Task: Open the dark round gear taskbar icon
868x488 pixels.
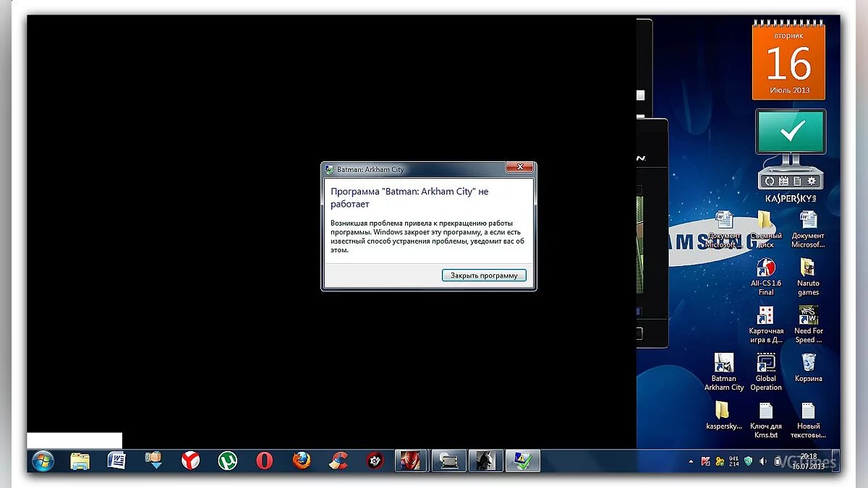Action: (x=375, y=461)
